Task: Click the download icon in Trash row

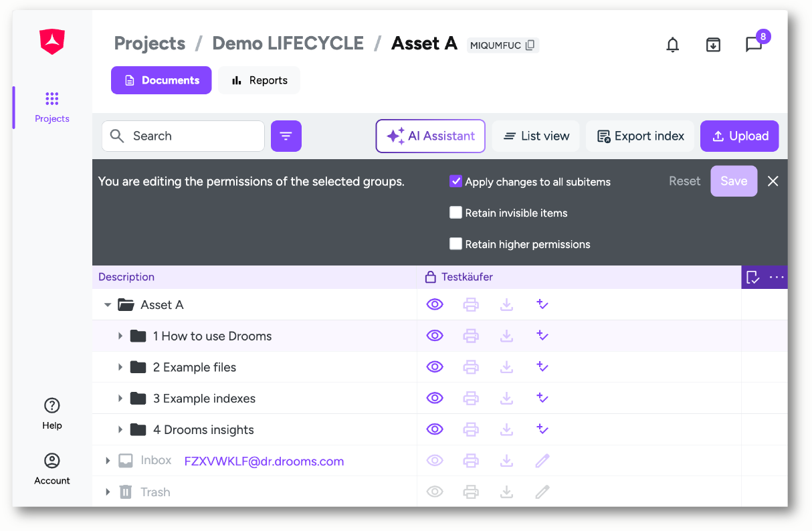Action: 507,492
